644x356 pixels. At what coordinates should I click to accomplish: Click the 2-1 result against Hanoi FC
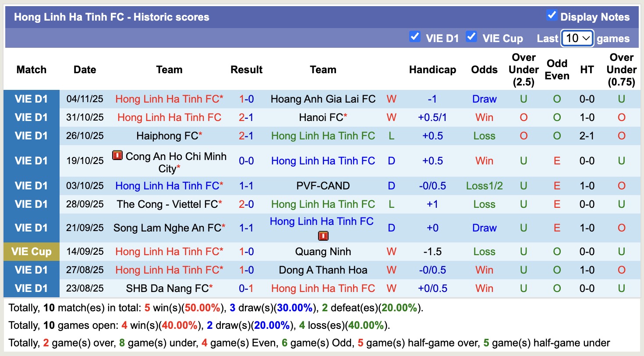(246, 117)
